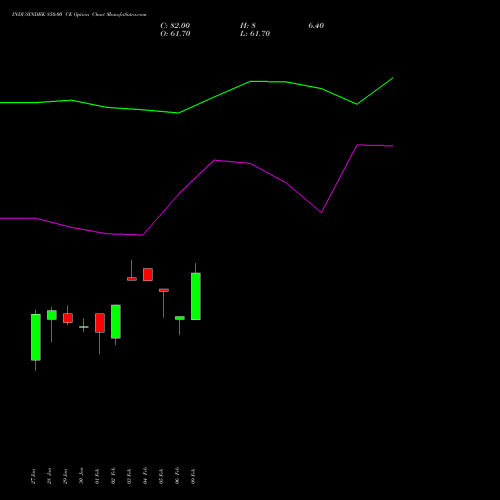
Task: Click the 'L: 61.70' low value
Action: point(255,34)
